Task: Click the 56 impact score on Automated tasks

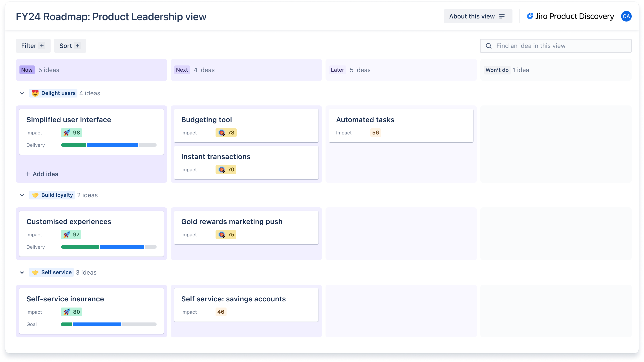Action: coord(375,133)
